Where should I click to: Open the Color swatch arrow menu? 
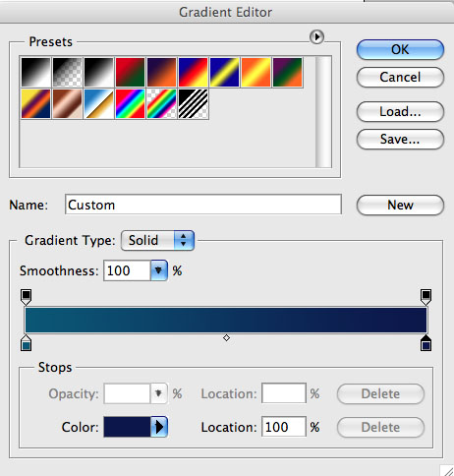coord(159,427)
